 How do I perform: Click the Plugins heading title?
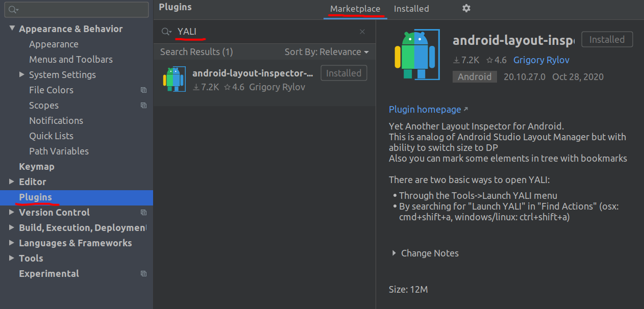(x=175, y=7)
